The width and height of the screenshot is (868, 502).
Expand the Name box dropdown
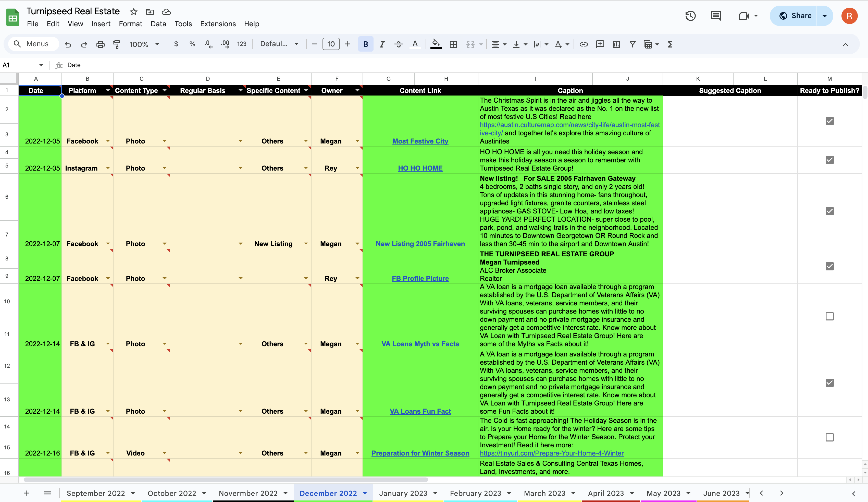tap(41, 65)
